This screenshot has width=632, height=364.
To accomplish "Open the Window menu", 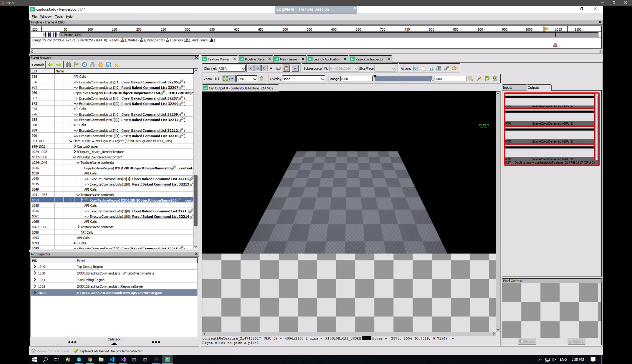I will 46,16.
